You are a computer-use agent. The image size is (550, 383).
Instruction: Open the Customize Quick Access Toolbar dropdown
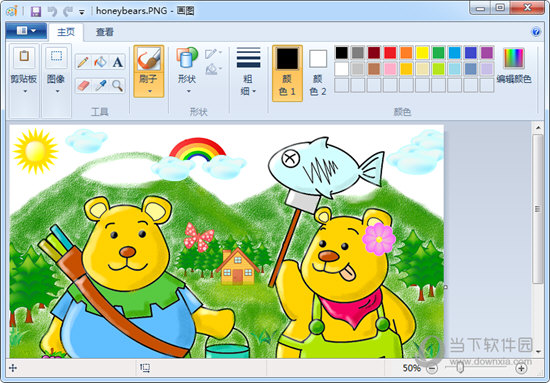[x=82, y=12]
